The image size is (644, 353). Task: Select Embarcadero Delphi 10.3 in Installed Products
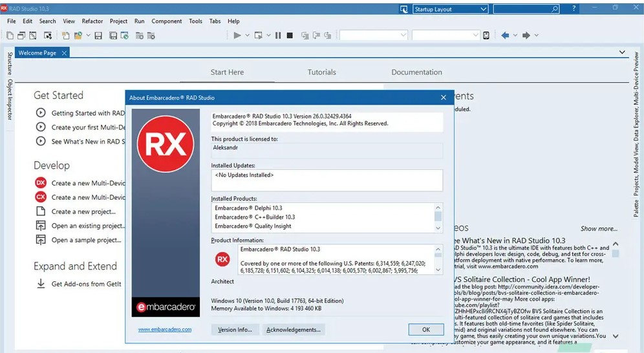click(x=248, y=208)
